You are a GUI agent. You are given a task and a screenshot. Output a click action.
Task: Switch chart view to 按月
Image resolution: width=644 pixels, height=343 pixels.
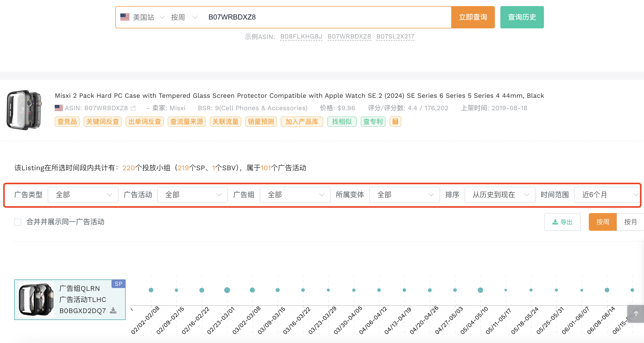[630, 222]
